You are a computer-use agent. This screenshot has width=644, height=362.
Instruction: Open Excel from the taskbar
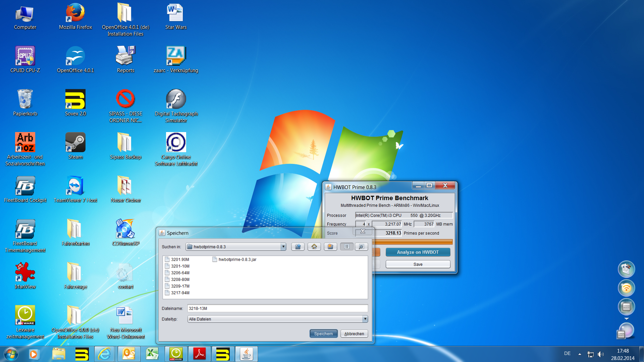[x=152, y=354]
